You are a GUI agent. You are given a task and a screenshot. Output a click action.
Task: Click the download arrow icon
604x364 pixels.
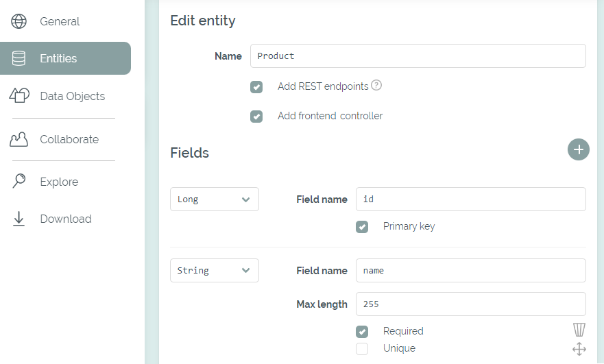coord(19,219)
